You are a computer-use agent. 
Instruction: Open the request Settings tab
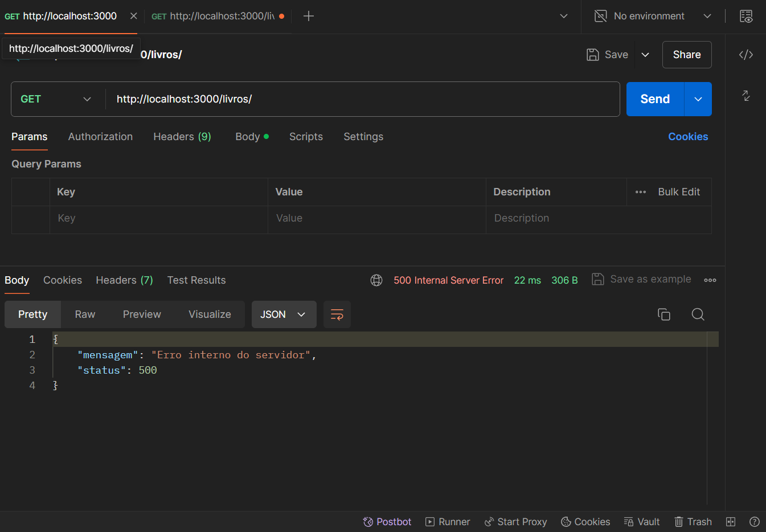tap(363, 137)
